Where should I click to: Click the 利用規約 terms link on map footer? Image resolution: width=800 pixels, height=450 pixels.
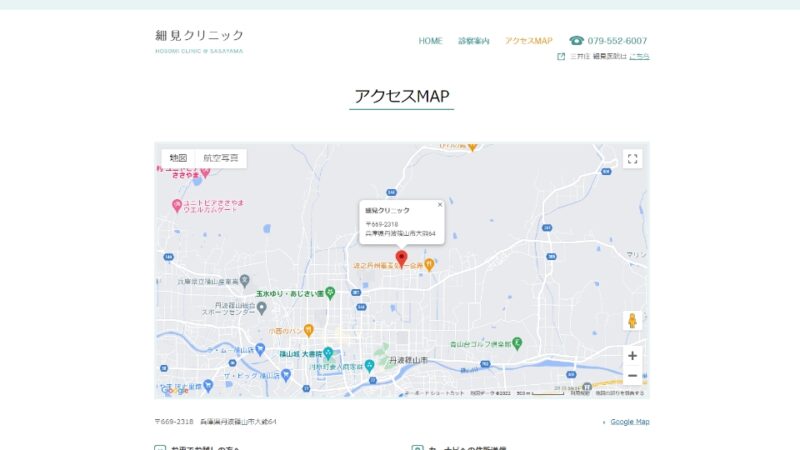580,393
